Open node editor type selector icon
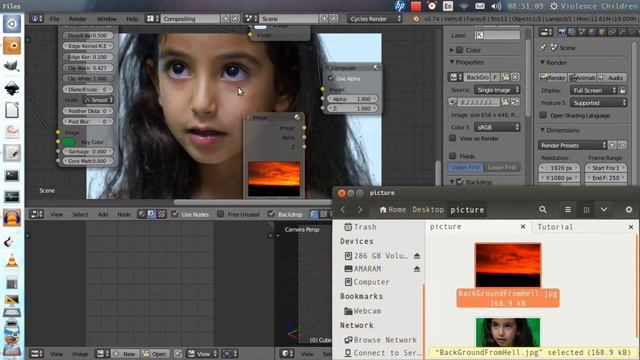 pyautogui.click(x=37, y=214)
